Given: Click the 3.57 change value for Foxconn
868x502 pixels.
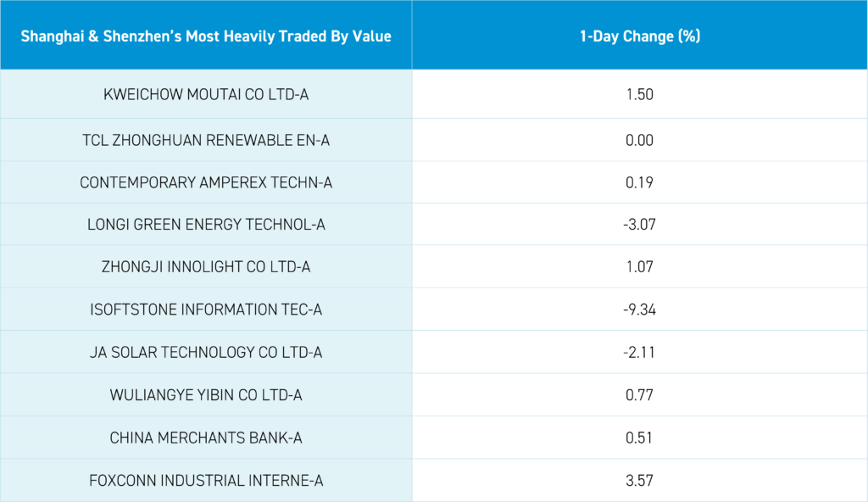Looking at the screenshot, I should (x=639, y=481).
